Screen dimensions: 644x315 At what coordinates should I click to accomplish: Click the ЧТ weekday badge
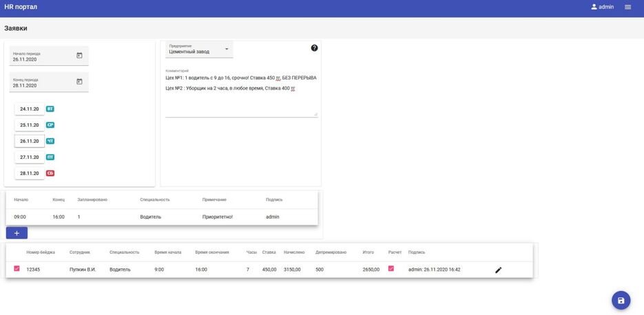[x=50, y=141]
